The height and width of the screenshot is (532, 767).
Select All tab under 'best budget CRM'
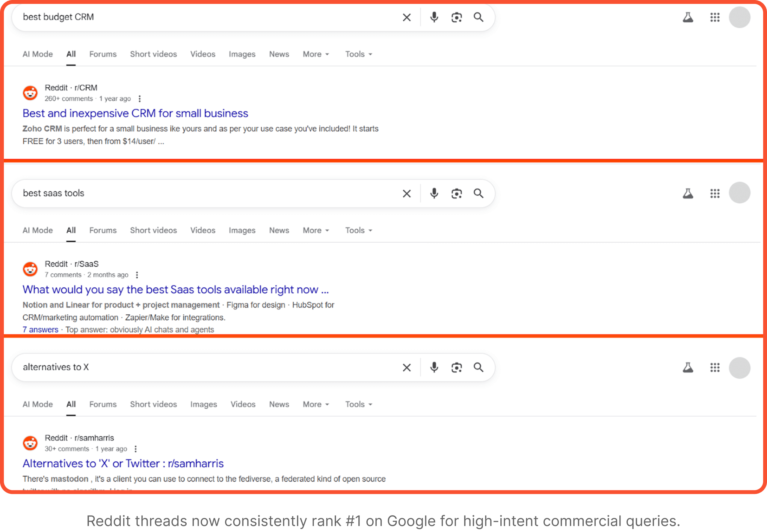71,54
